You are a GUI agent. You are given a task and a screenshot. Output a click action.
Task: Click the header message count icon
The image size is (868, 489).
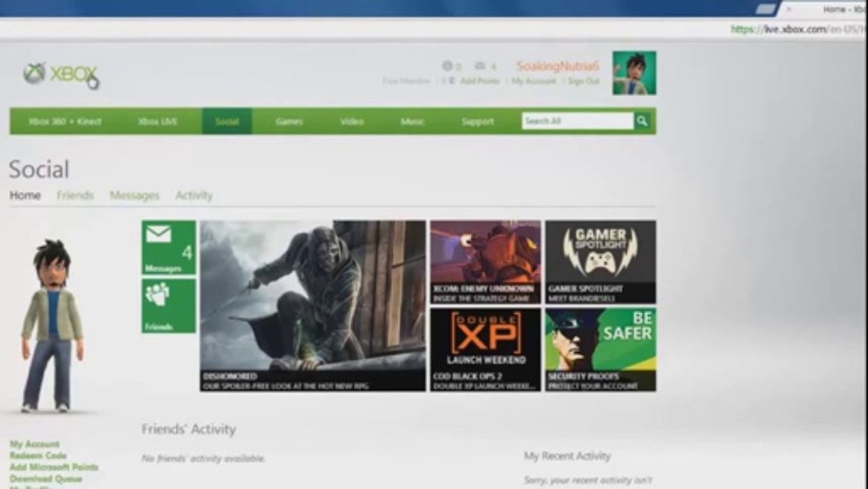click(480, 66)
